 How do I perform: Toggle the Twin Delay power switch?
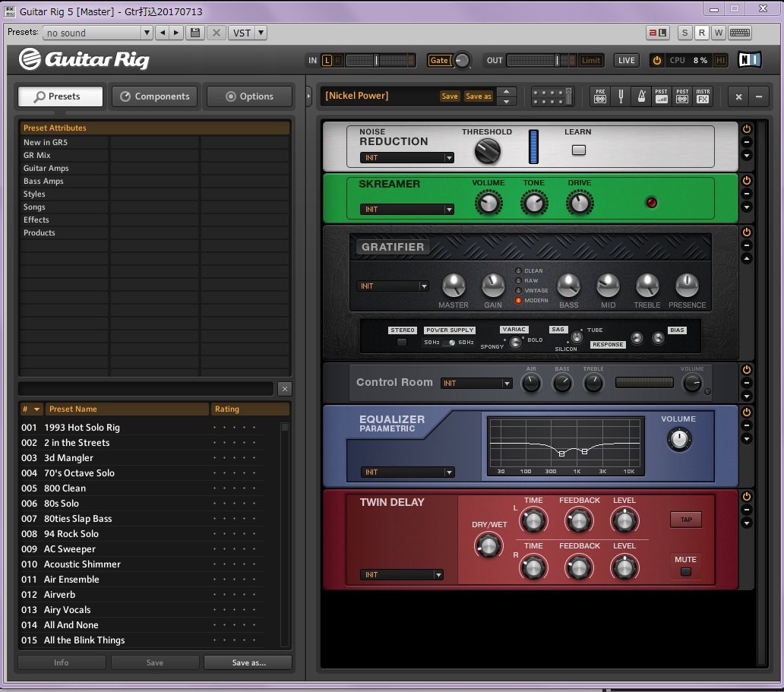click(747, 497)
